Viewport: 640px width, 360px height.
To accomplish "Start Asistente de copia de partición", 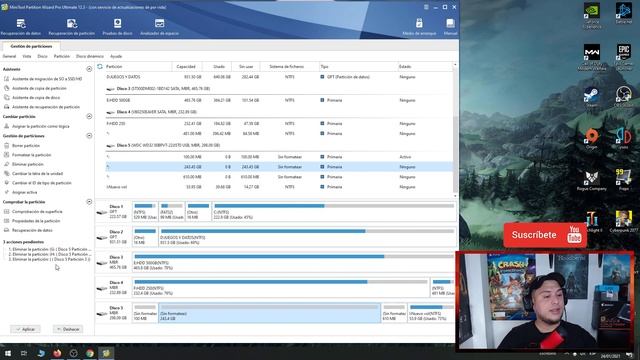I will 36,88.
